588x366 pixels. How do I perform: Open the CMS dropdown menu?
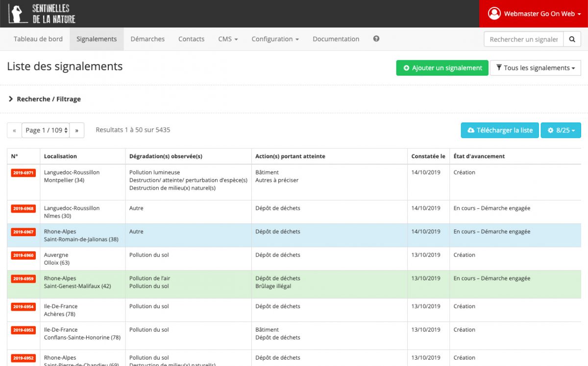tap(228, 39)
